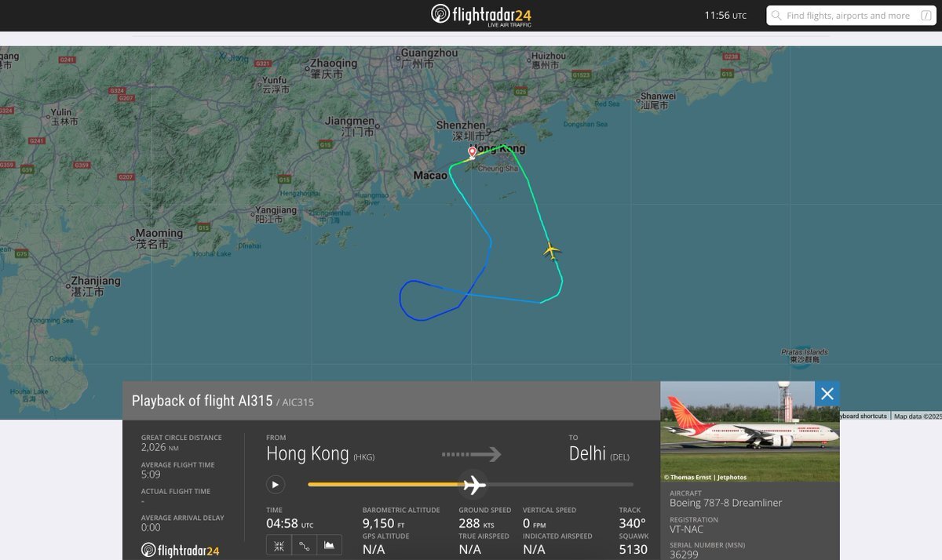Open the Air India aircraft photo
Viewport: 942px width, 560px height.
750,431
